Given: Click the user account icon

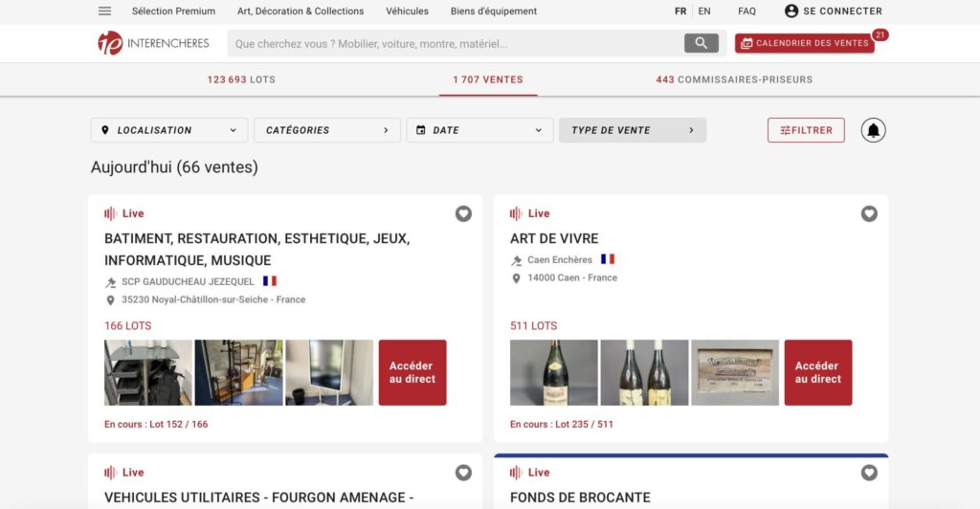Looking at the screenshot, I should click(791, 11).
